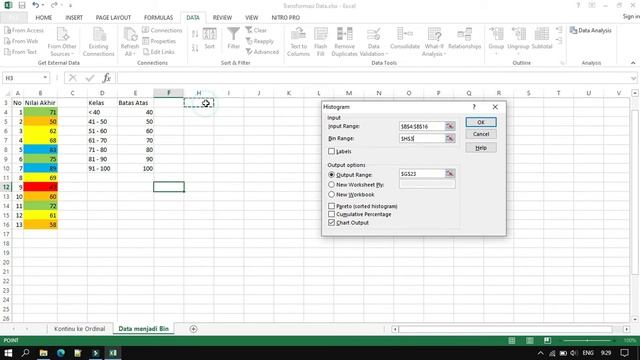Open the Name Box dropdown

tap(45, 78)
